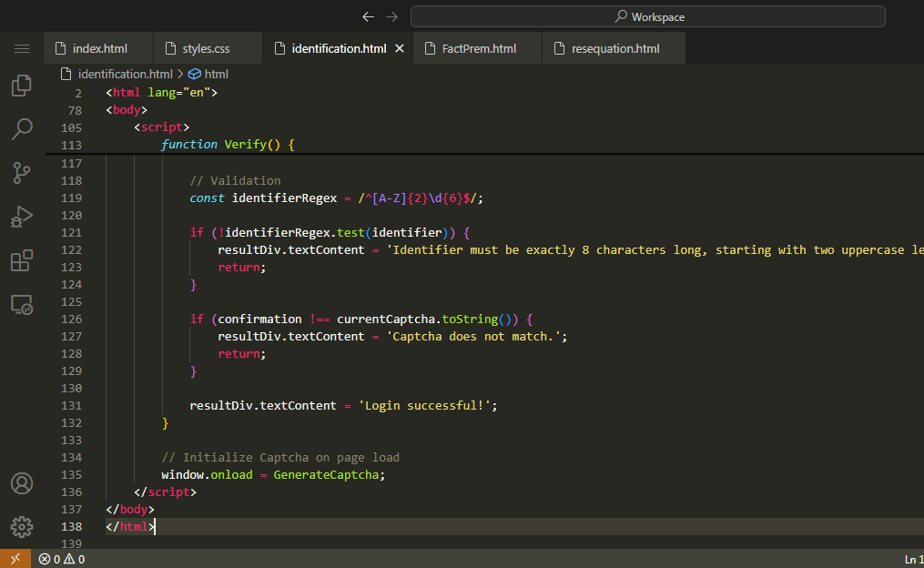This screenshot has height=568, width=924.
Task: Open the Accounts menu icon
Action: point(22,482)
